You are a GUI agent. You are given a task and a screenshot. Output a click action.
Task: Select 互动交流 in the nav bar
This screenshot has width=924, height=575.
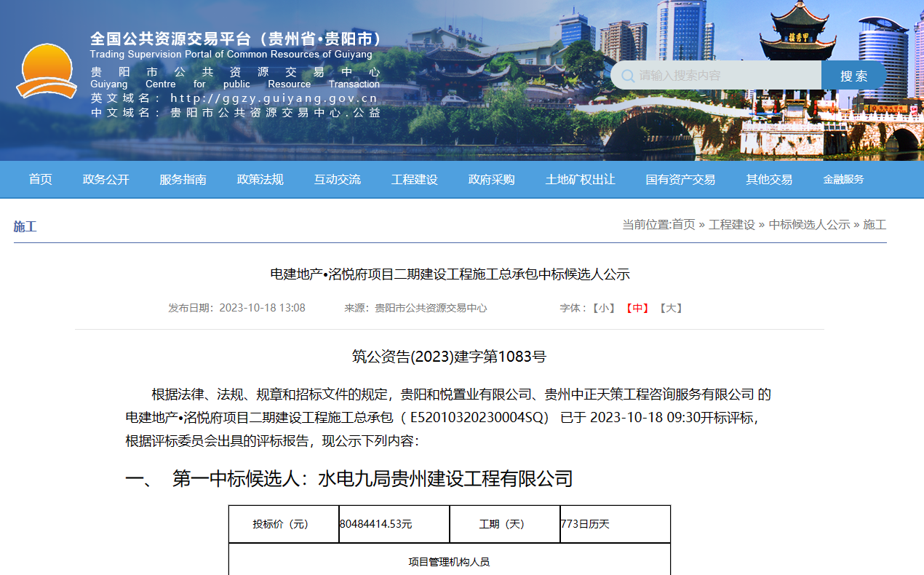337,180
